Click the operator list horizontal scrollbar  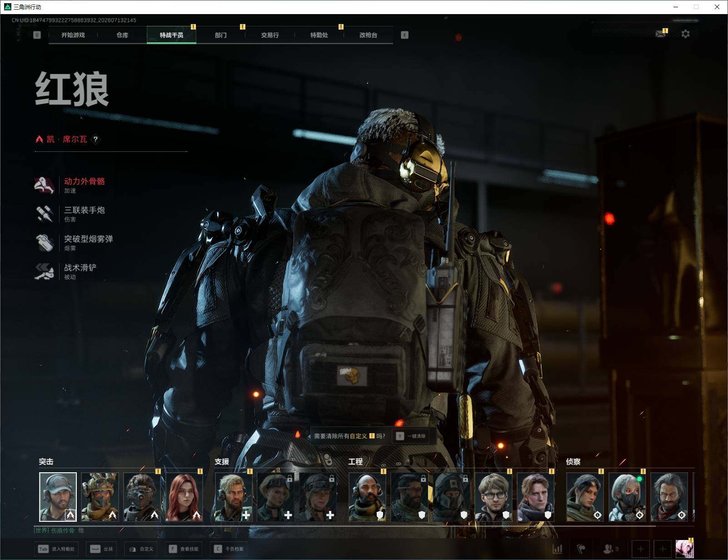point(345,526)
